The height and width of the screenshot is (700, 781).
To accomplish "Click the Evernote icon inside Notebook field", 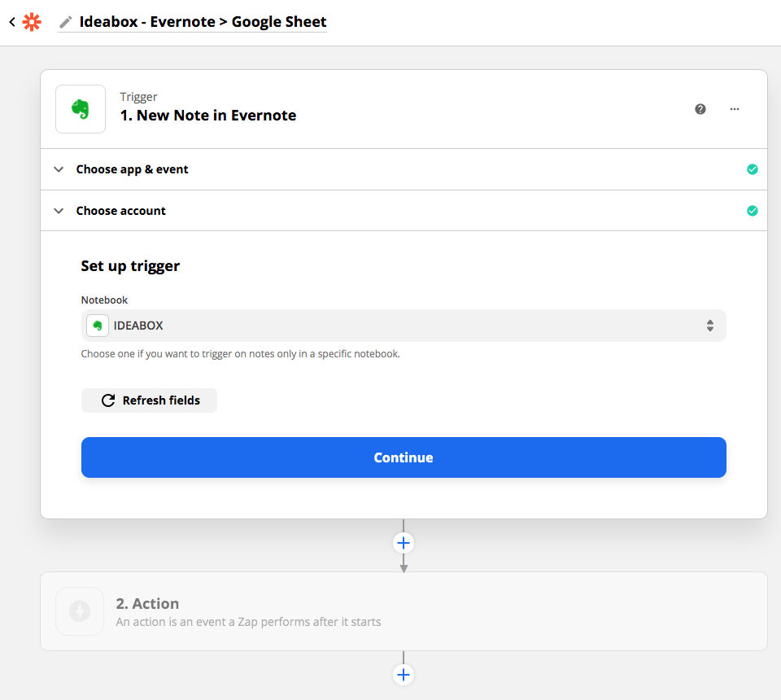I will [x=98, y=326].
